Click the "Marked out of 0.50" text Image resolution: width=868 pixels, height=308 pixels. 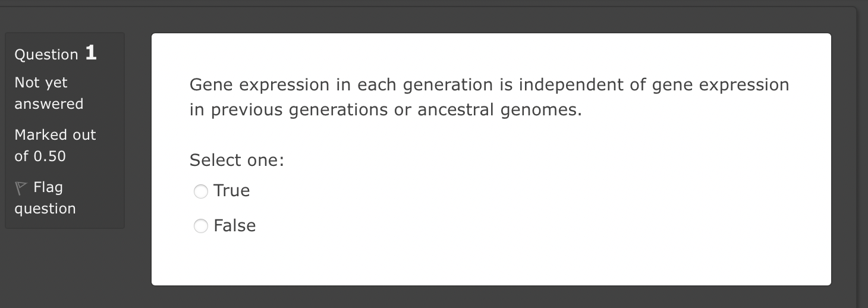pyautogui.click(x=55, y=146)
